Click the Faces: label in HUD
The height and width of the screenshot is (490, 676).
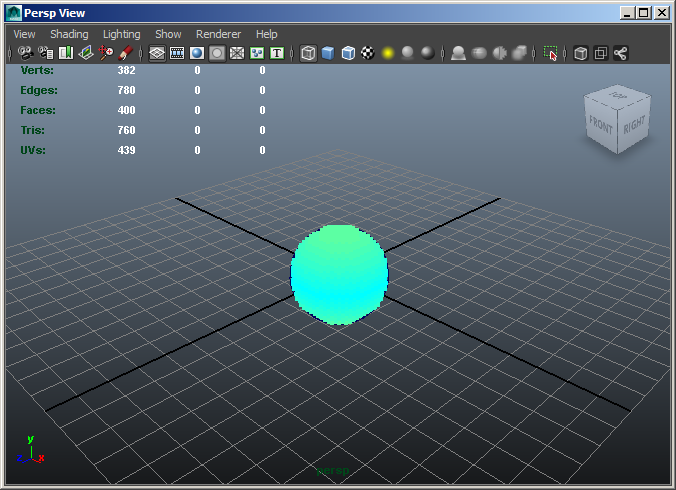(x=38, y=110)
